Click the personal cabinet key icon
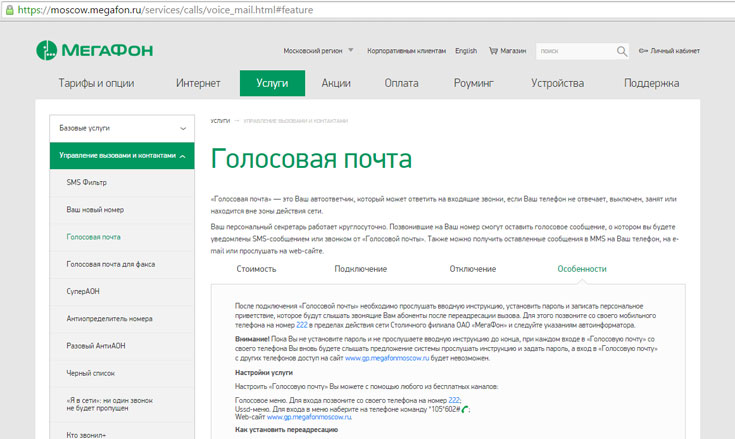Viewport: 735px width, 439px height. (643, 50)
